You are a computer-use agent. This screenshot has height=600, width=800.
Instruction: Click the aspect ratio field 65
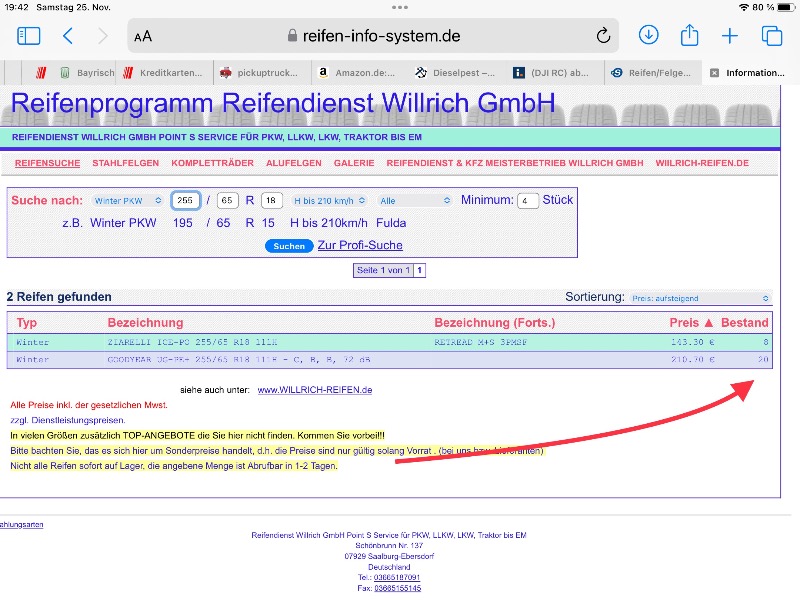pyautogui.click(x=227, y=201)
